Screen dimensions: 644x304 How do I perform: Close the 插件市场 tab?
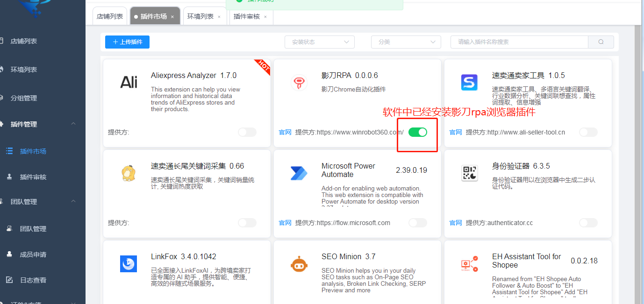click(x=172, y=17)
